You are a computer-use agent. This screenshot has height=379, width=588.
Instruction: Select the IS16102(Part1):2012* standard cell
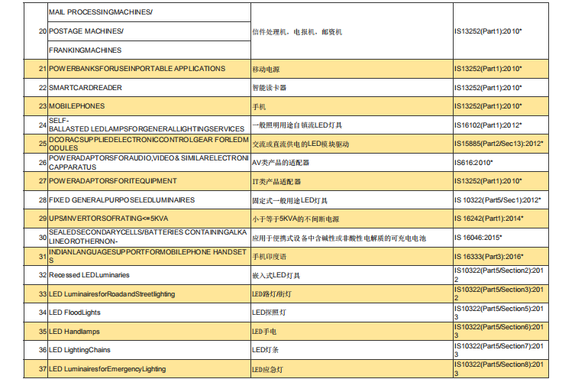point(487,125)
